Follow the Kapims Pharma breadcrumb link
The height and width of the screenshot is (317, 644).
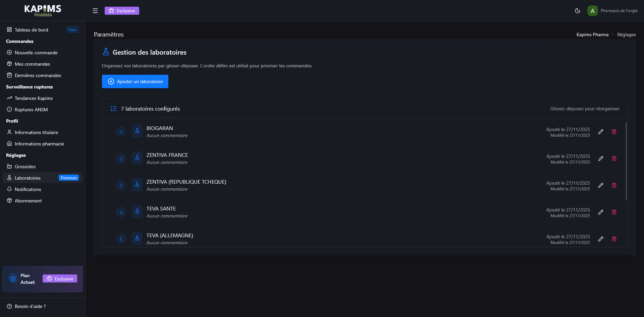pos(592,35)
